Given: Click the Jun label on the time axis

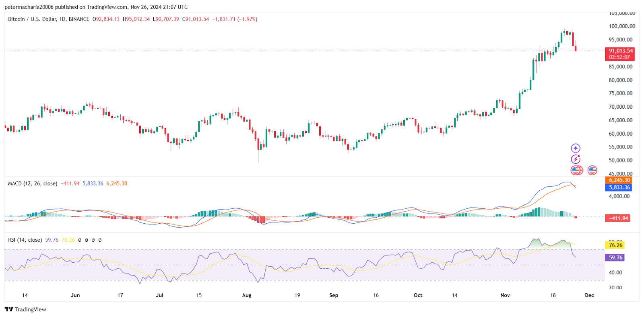Looking at the screenshot, I should click(x=75, y=295).
